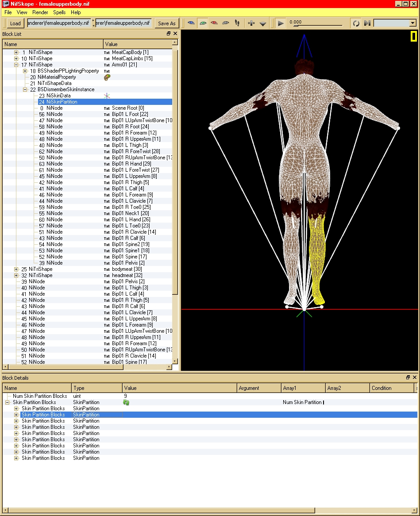Viewport: 420px width, 516px height.
Task: Select 20 NiMaterialProperty block
Action: coord(53,77)
